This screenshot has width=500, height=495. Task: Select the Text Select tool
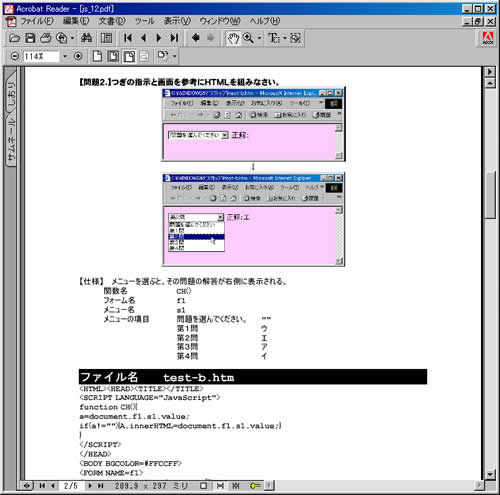coord(274,38)
